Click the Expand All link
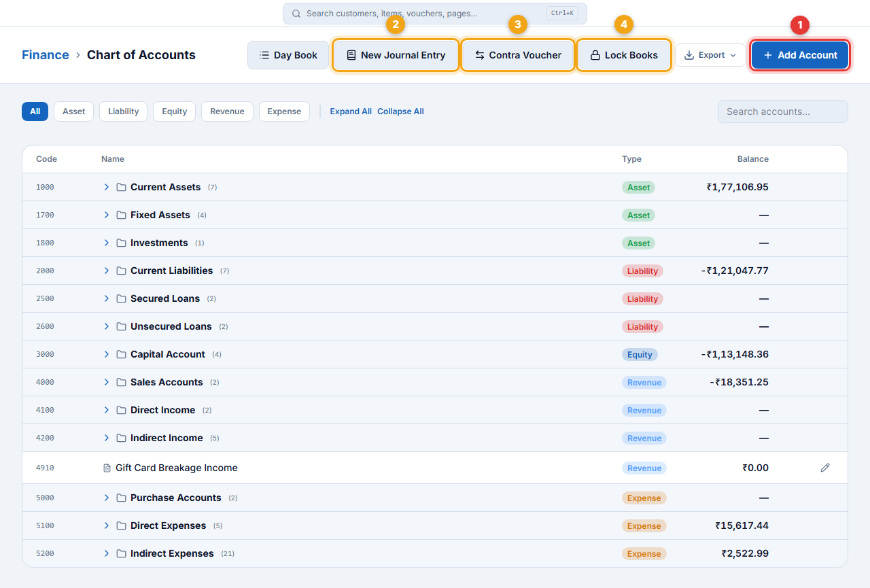This screenshot has width=870, height=588. (x=351, y=111)
